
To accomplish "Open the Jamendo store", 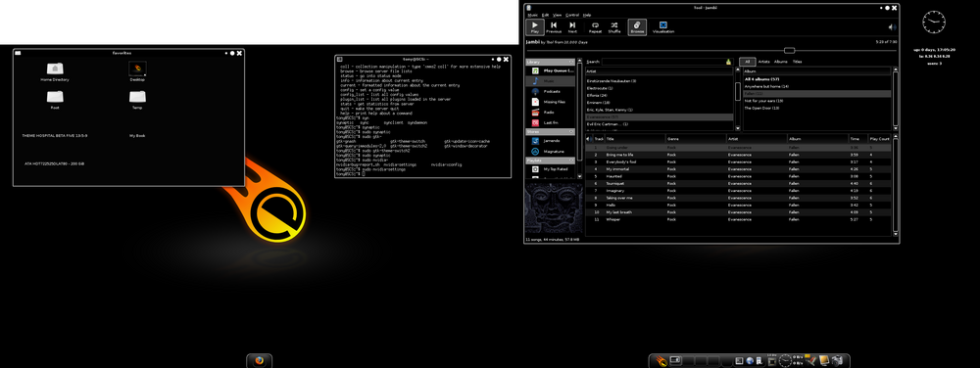I will click(550, 141).
